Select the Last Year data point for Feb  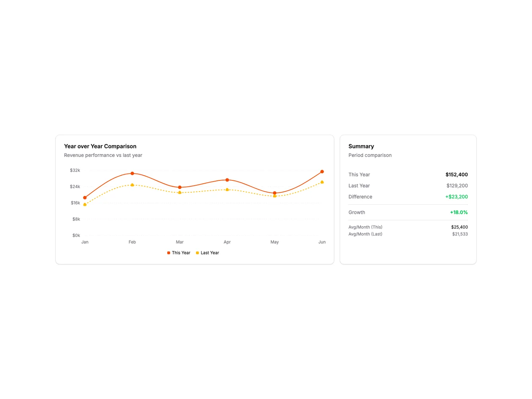click(132, 185)
